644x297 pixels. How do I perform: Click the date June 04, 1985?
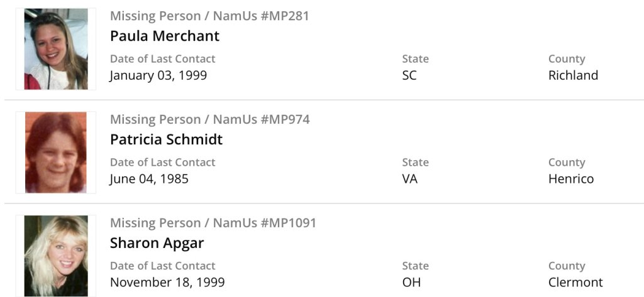[149, 179]
